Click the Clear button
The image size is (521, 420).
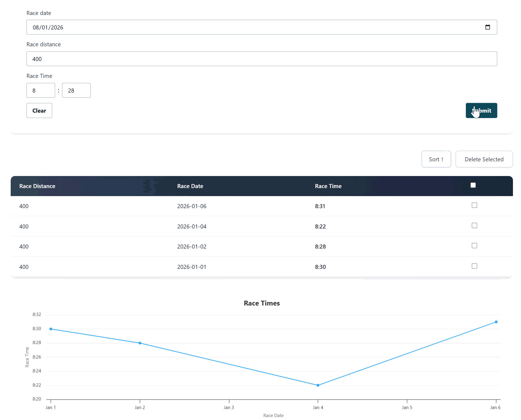(x=39, y=110)
